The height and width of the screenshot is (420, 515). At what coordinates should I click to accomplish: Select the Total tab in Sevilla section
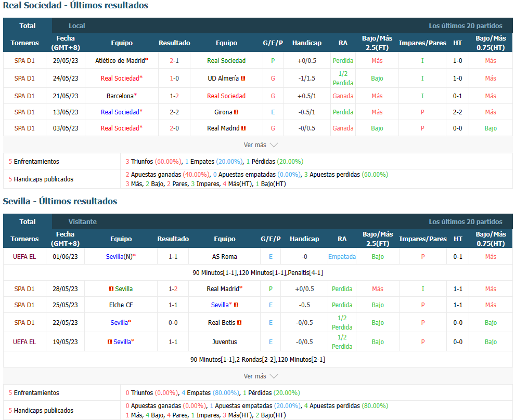[28, 221]
